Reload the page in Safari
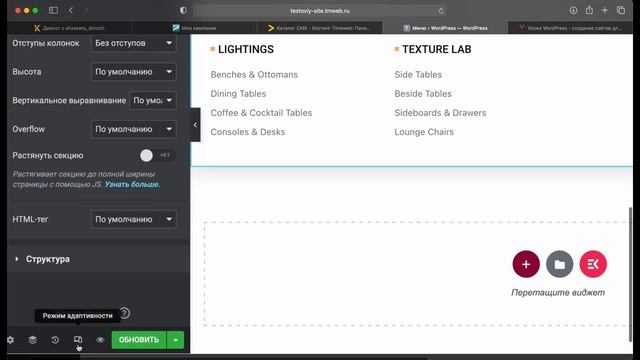The height and width of the screenshot is (360, 640). click(x=441, y=11)
